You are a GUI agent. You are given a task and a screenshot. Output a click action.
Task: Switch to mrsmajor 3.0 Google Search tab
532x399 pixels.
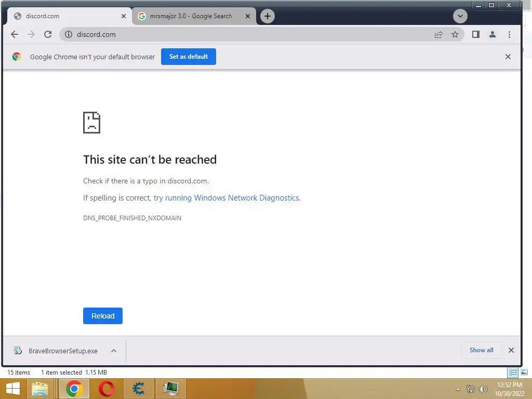(194, 16)
